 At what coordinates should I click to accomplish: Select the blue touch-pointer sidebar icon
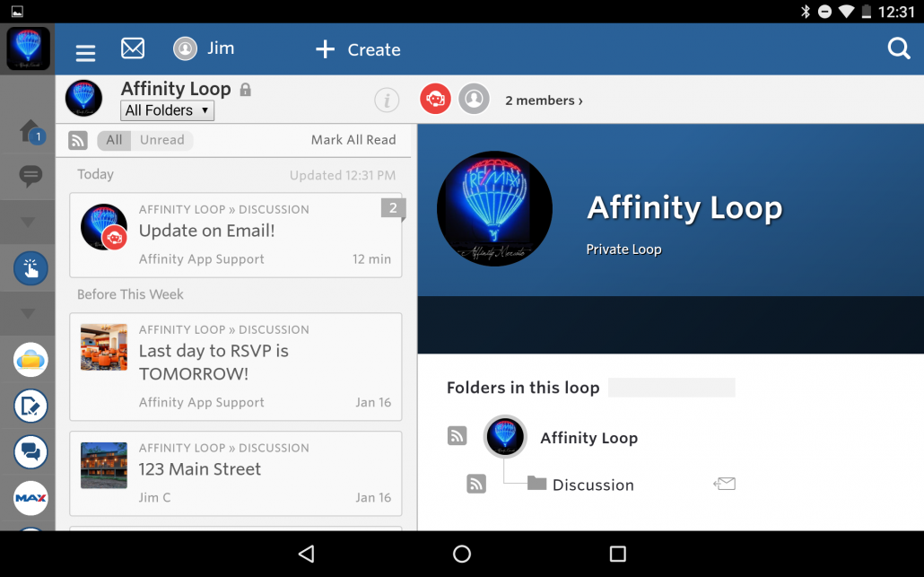point(31,268)
